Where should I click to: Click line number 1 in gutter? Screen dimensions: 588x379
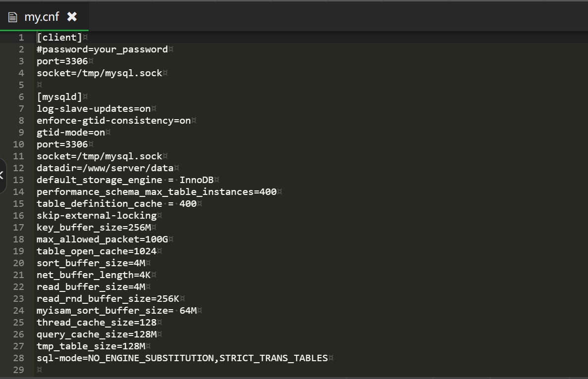coord(21,38)
